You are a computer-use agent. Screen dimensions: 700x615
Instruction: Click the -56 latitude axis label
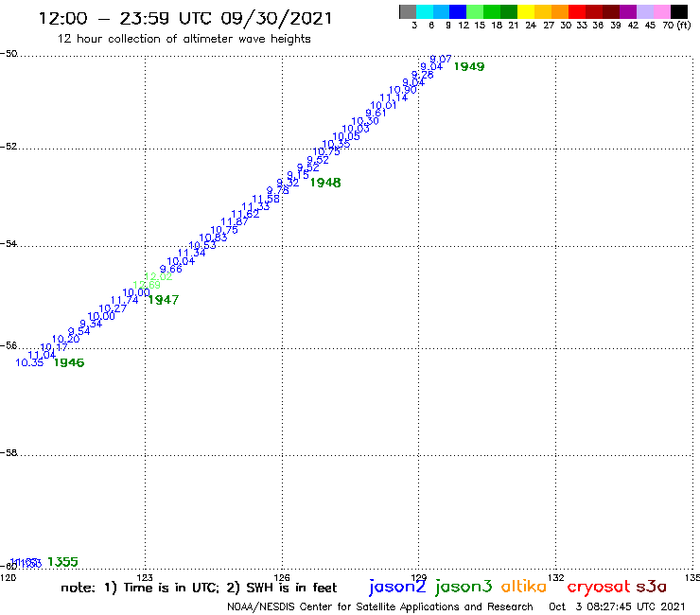9,345
